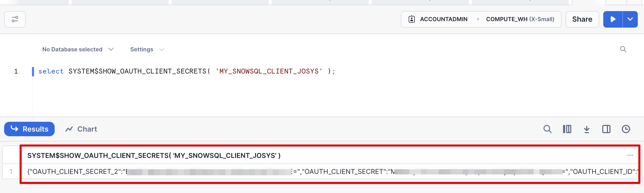The height and width of the screenshot is (193, 644).
Task: Select the COMPUTE_WH warehouse option
Action: pyautogui.click(x=520, y=19)
